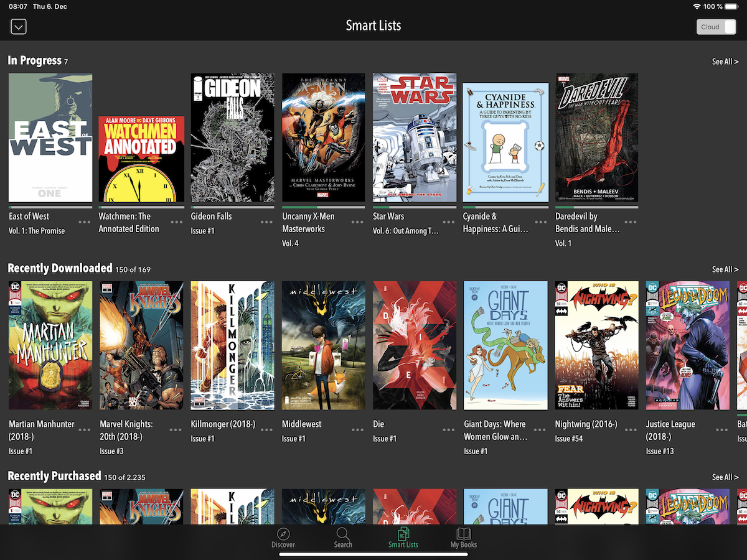Tap the Search magnifier icon

[343, 534]
